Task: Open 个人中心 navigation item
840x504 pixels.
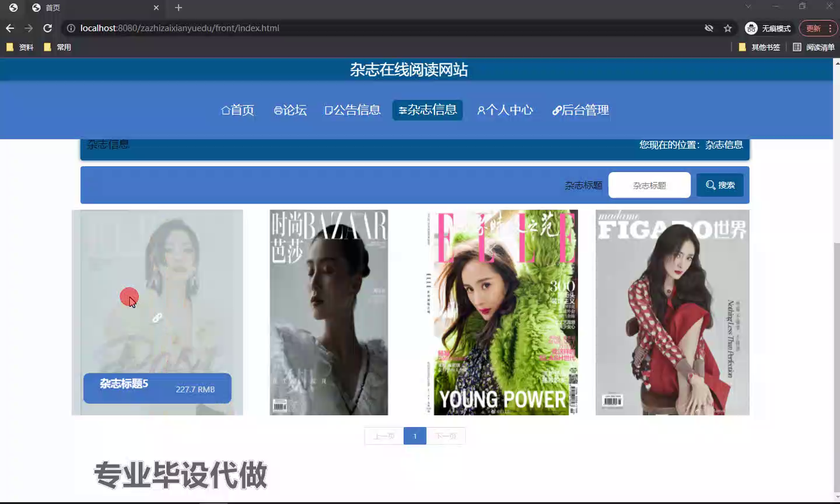Action: [x=505, y=110]
